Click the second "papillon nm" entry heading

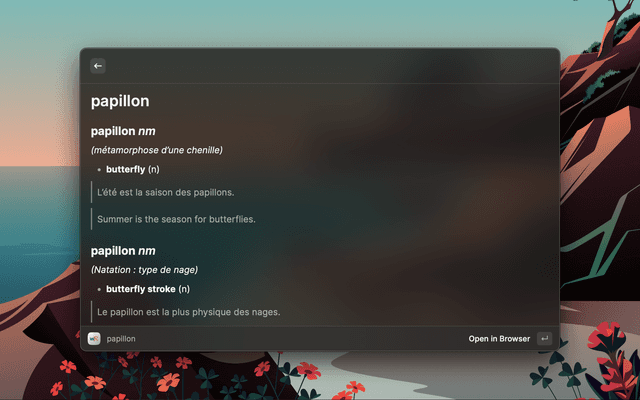(123, 251)
